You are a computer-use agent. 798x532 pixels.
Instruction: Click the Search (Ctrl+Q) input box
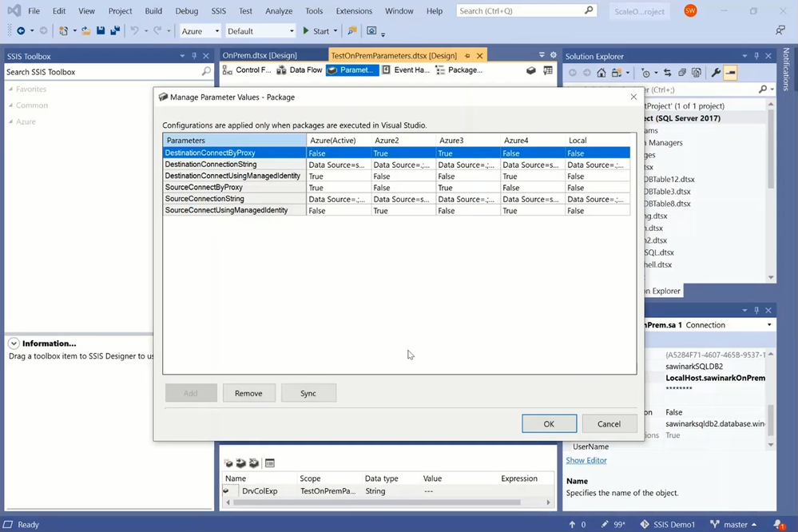point(526,10)
